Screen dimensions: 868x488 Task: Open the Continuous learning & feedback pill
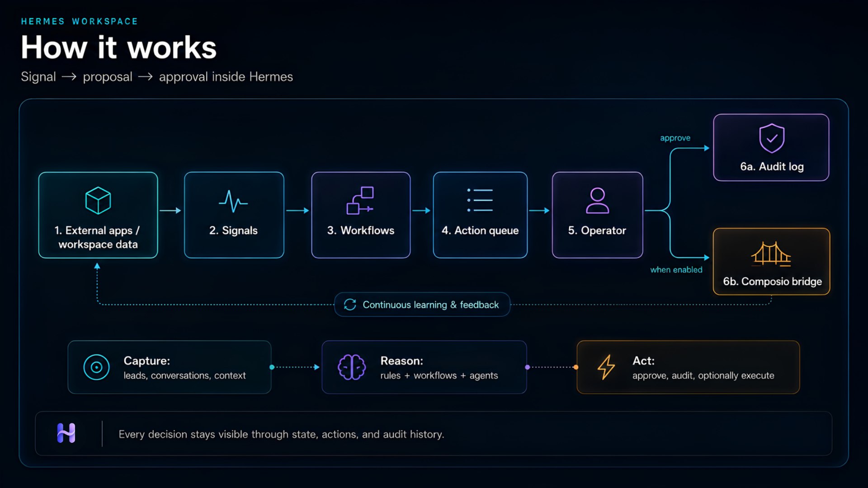[x=422, y=305]
